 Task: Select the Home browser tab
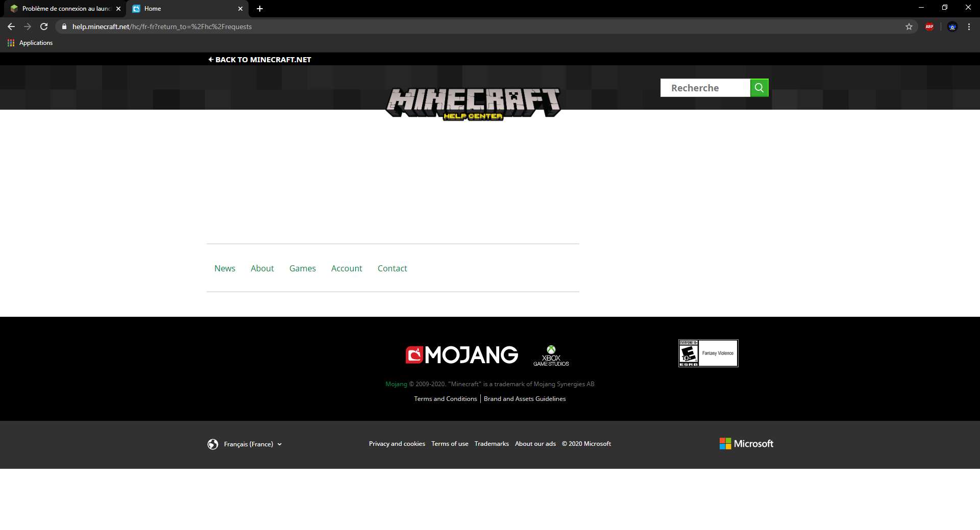pyautogui.click(x=186, y=9)
